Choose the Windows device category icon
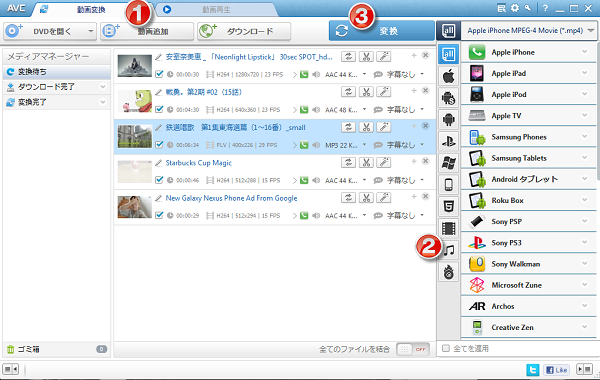The height and width of the screenshot is (380, 600). [448, 163]
